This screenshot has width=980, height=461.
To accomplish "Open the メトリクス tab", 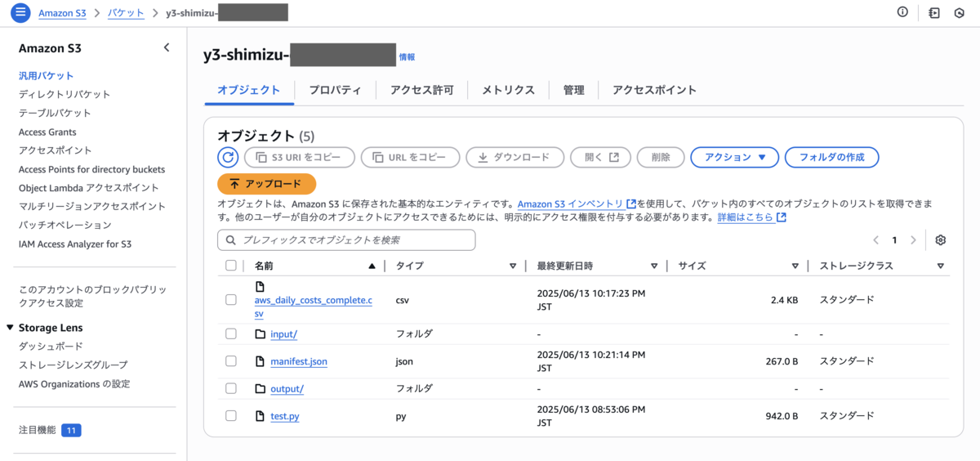I will tap(508, 90).
